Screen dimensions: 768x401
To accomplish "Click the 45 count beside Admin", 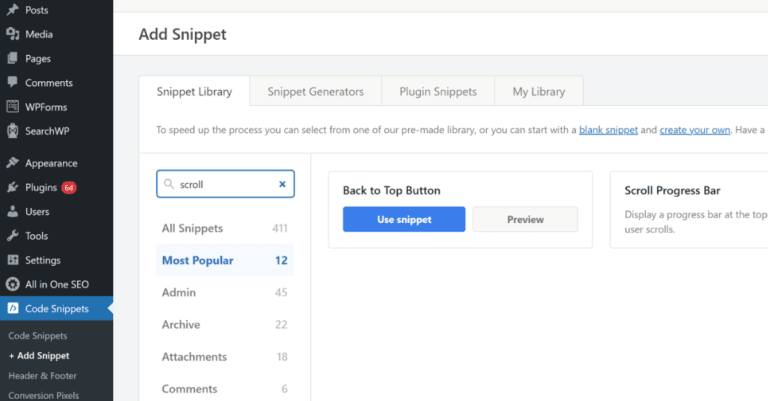I will pos(281,292).
